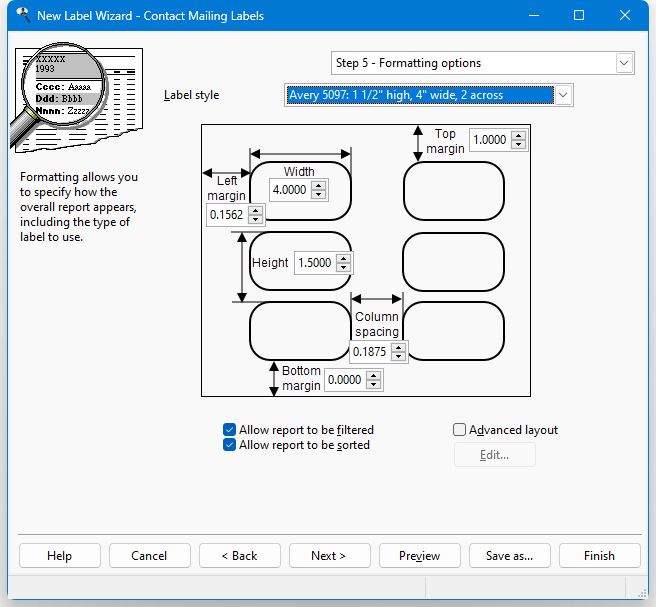This screenshot has width=656, height=607.
Task: Preview the label report
Action: [x=420, y=556]
